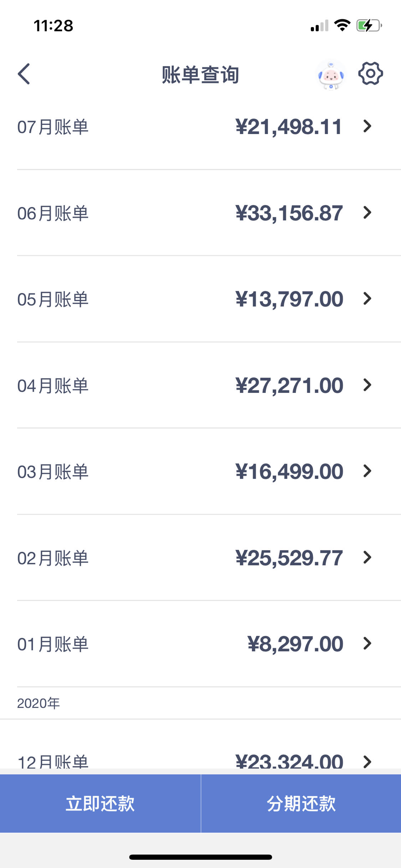This screenshot has width=401, height=868.
Task: Tap the ¥33,156.87 amount
Action: tap(289, 213)
